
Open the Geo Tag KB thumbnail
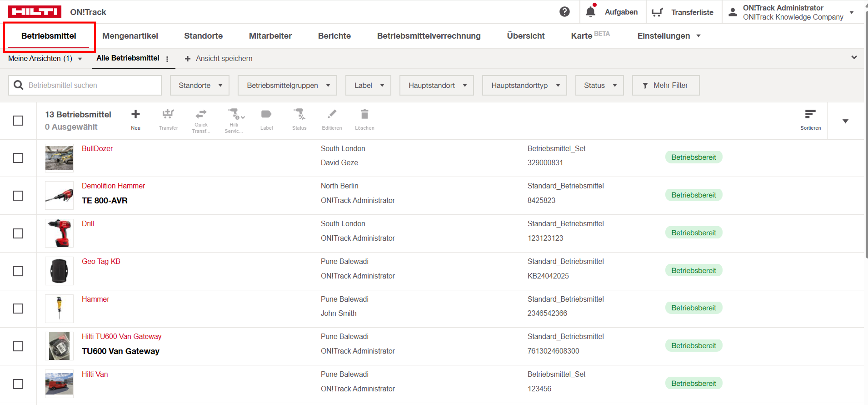coord(59,271)
